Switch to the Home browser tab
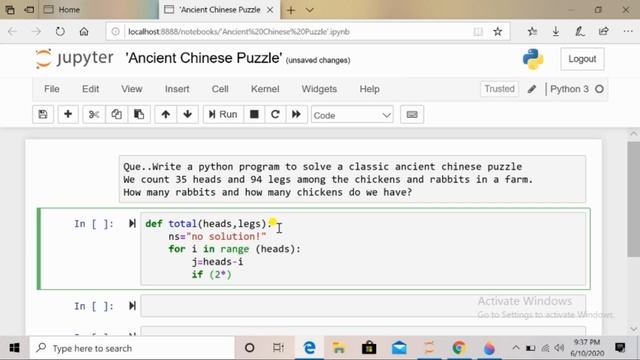This screenshot has height=360, width=640. pyautogui.click(x=98, y=9)
